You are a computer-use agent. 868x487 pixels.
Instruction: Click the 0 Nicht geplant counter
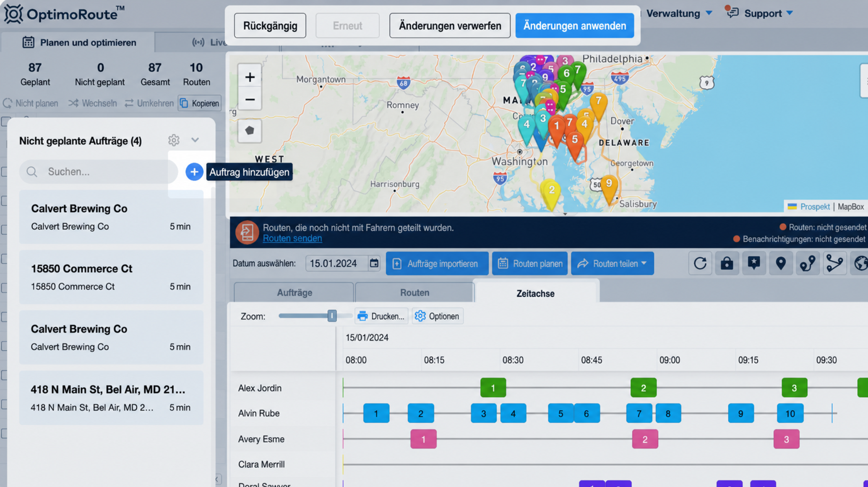tap(100, 74)
